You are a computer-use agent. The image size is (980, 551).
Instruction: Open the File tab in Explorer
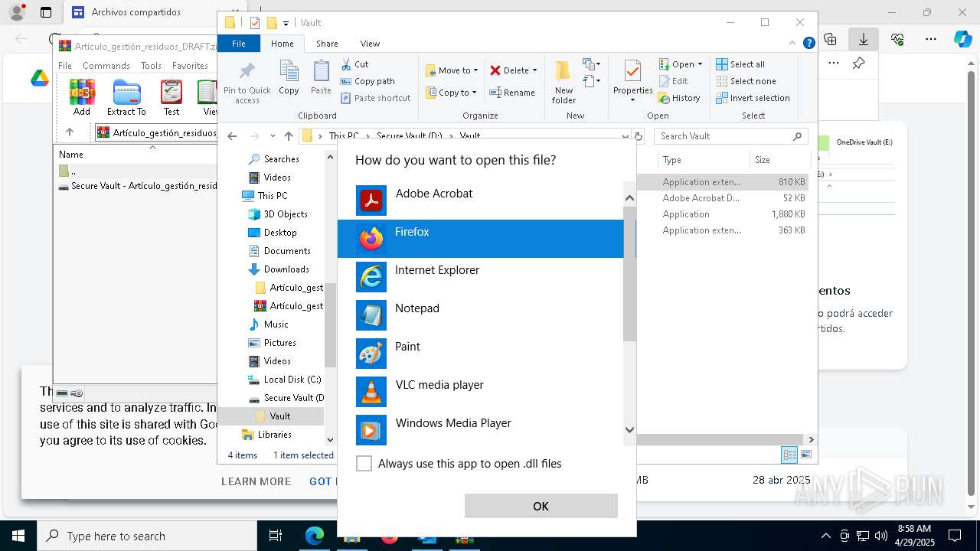click(239, 44)
